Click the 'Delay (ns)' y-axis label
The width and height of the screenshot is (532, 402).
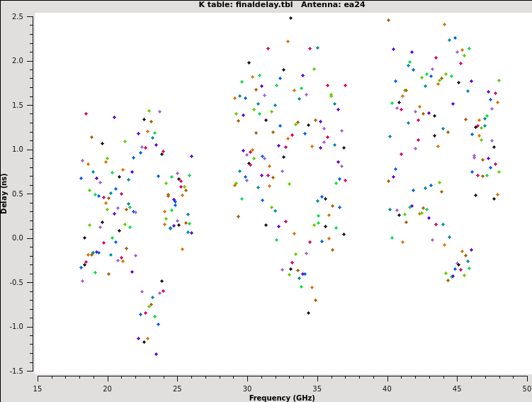[5, 193]
